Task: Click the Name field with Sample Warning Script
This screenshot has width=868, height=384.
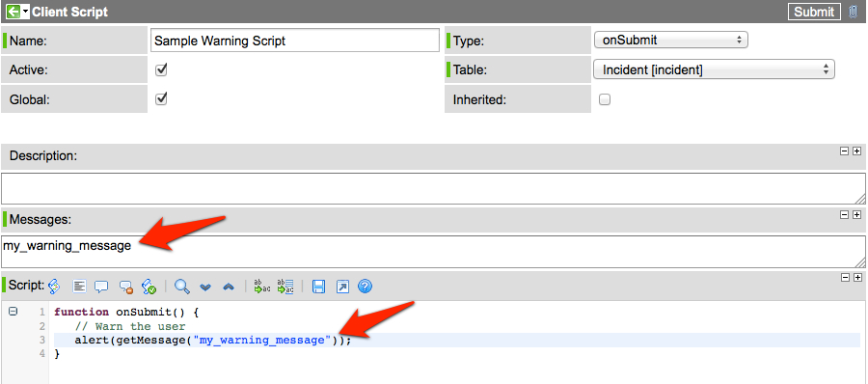Action: (x=294, y=41)
